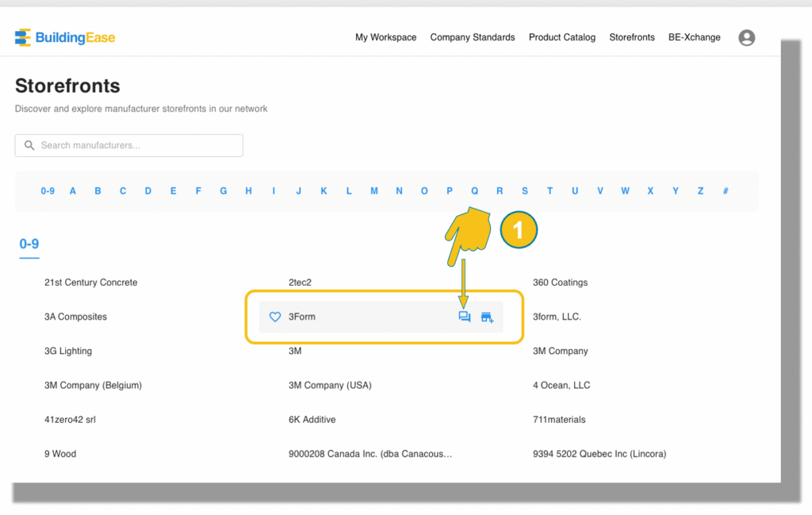Filter manufacturers by letter O
The image size is (812, 515).
pos(424,191)
